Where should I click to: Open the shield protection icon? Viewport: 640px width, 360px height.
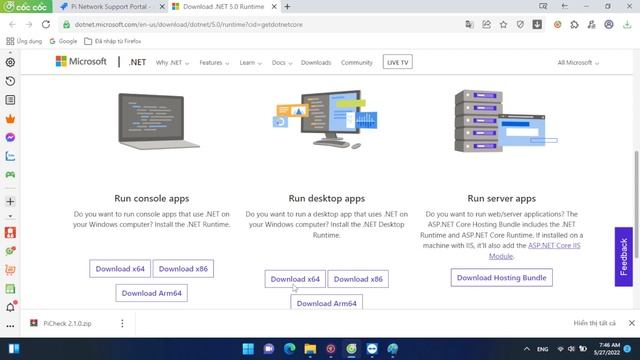520,24
